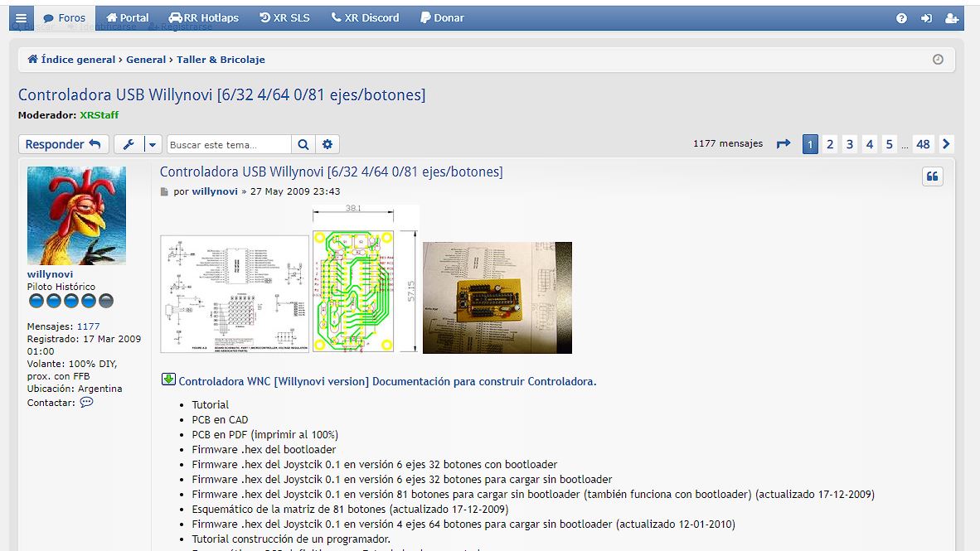This screenshot has width=980, height=551.
Task: Open the schematic diagram thumbnail
Action: tap(235, 294)
